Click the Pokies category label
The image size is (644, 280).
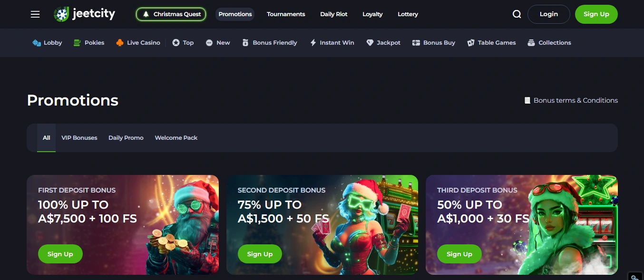pyautogui.click(x=95, y=43)
